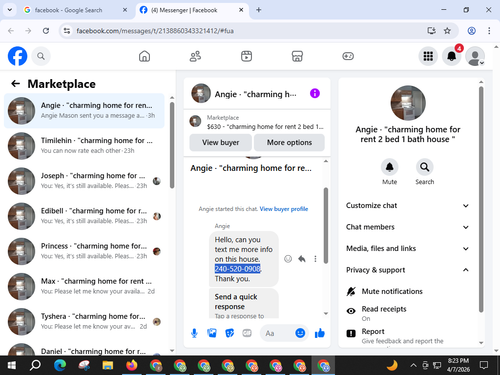Open the Friends icon in top navigation
500x375 pixels.
coord(195,56)
